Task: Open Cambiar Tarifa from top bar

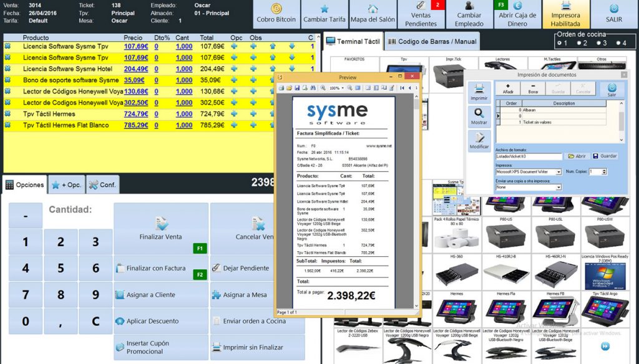Action: [324, 14]
